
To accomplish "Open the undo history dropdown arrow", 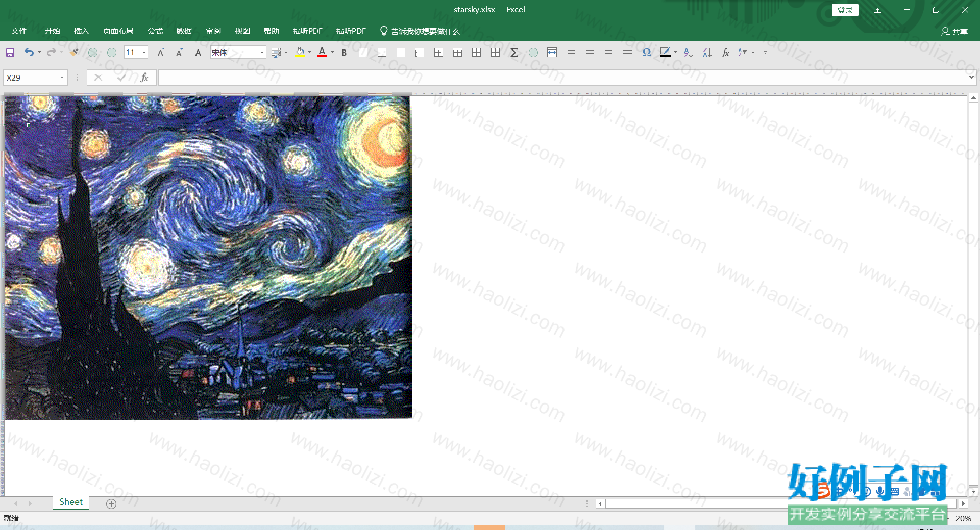I will [39, 52].
